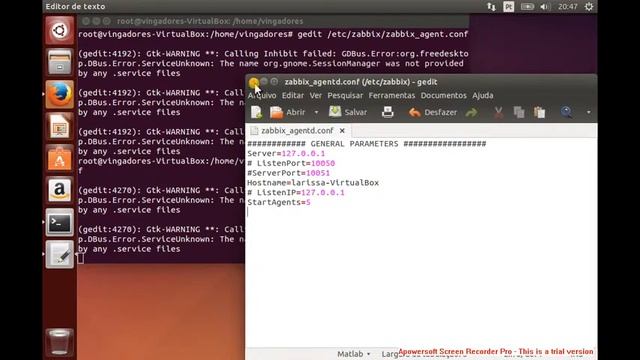Open a file with the Abrir button
The width and height of the screenshot is (640, 360).
[x=288, y=112]
